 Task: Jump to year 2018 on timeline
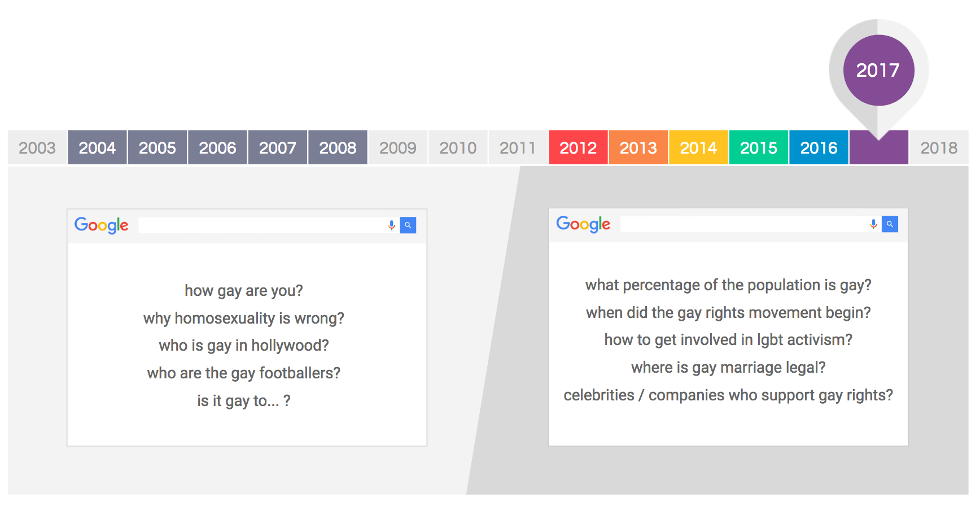[x=939, y=147]
